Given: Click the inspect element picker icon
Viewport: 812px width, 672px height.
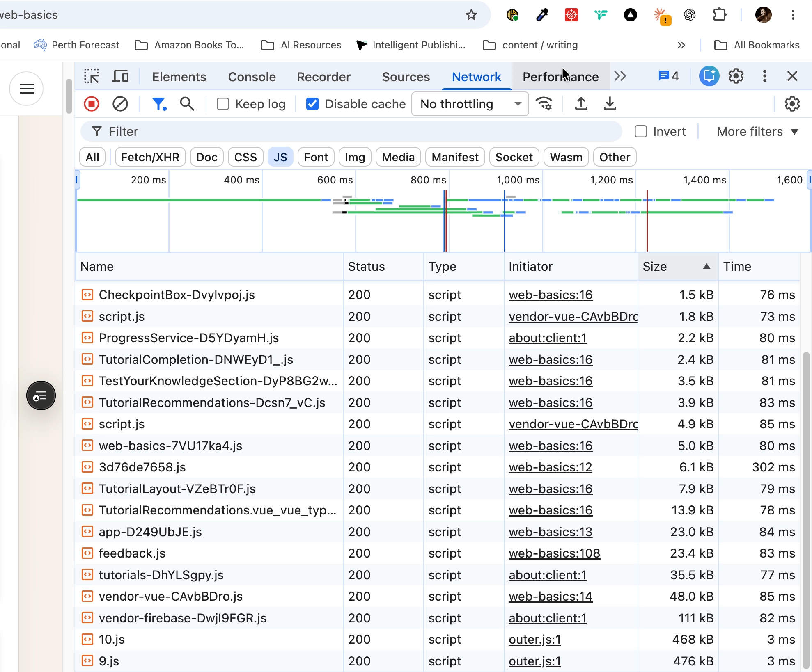Looking at the screenshot, I should tap(92, 76).
